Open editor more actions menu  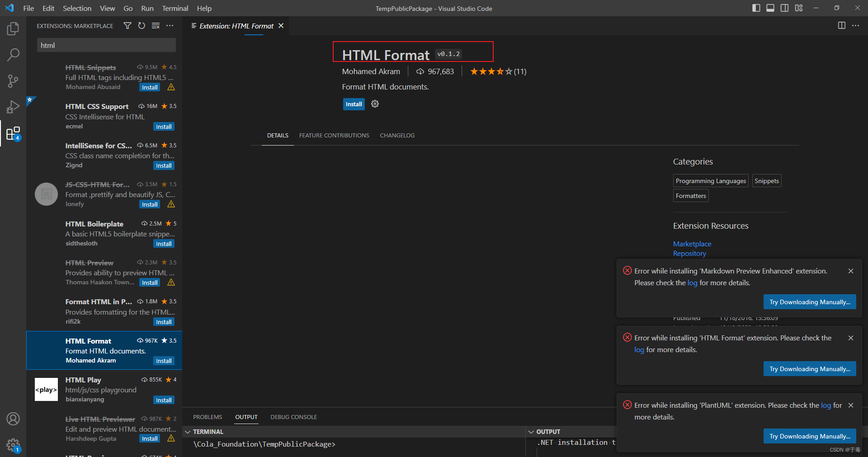tap(855, 26)
